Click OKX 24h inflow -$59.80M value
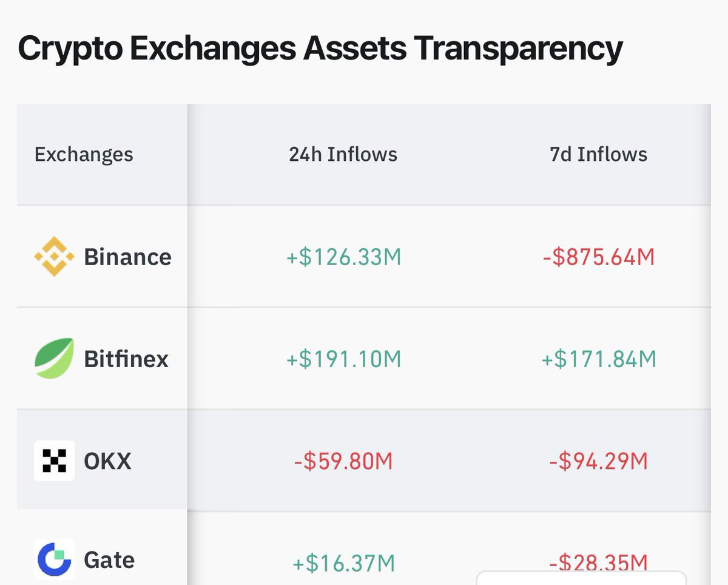This screenshot has width=728, height=585. [343, 462]
